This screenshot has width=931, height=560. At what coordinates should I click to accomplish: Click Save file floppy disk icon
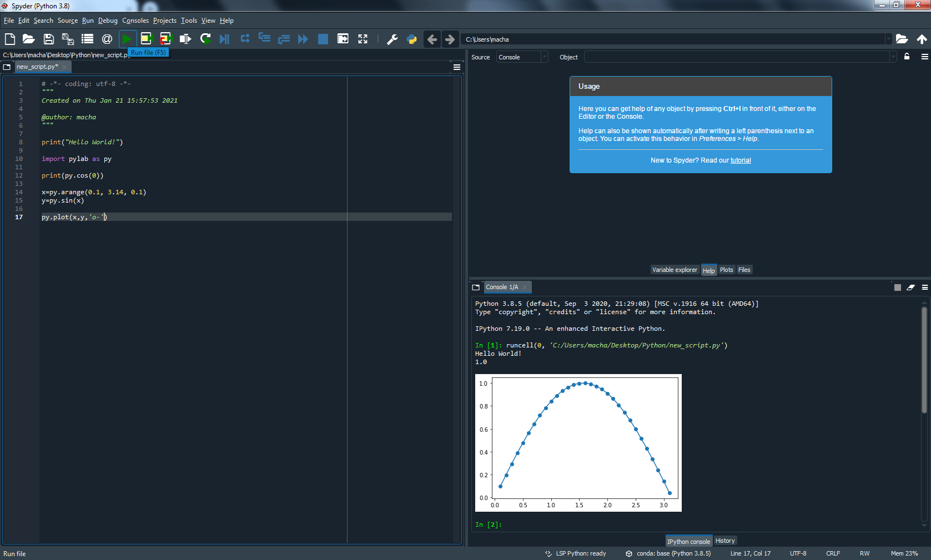click(48, 39)
